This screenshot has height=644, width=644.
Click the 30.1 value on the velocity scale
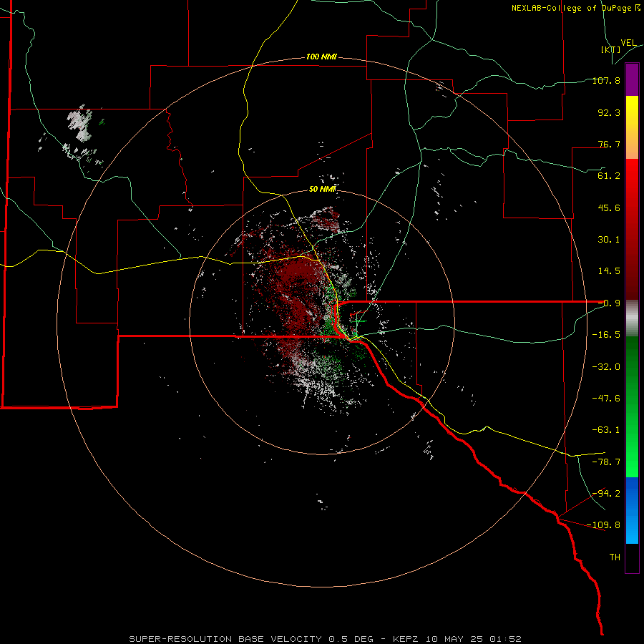pyautogui.click(x=609, y=240)
